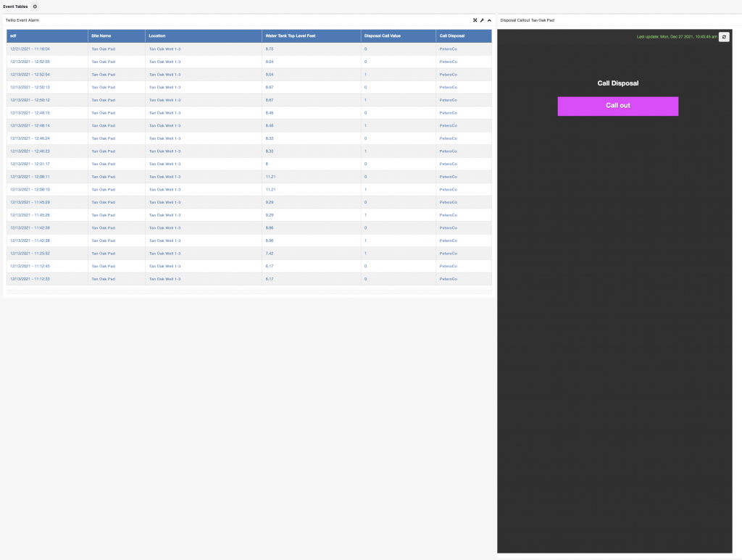Click PeteroCo in the 11:12:45 row
Screen dimensions: 742x560
448,267
